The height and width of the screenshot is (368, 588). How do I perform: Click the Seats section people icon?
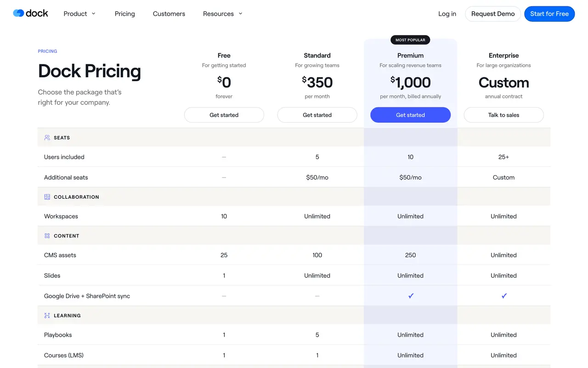[47, 138]
